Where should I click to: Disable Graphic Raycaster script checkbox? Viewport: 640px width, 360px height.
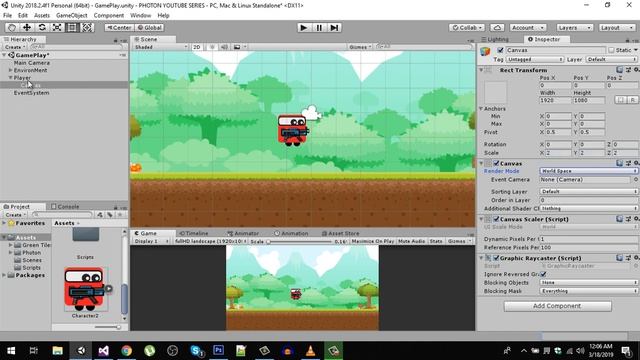click(x=496, y=258)
